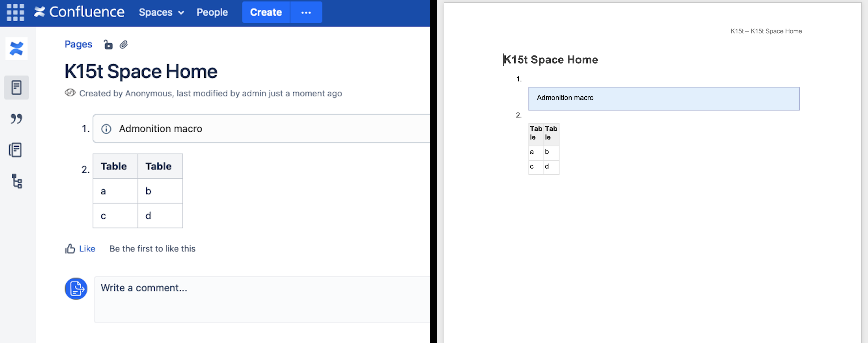
Task: Click the documents icon in sidebar
Action: point(16,150)
